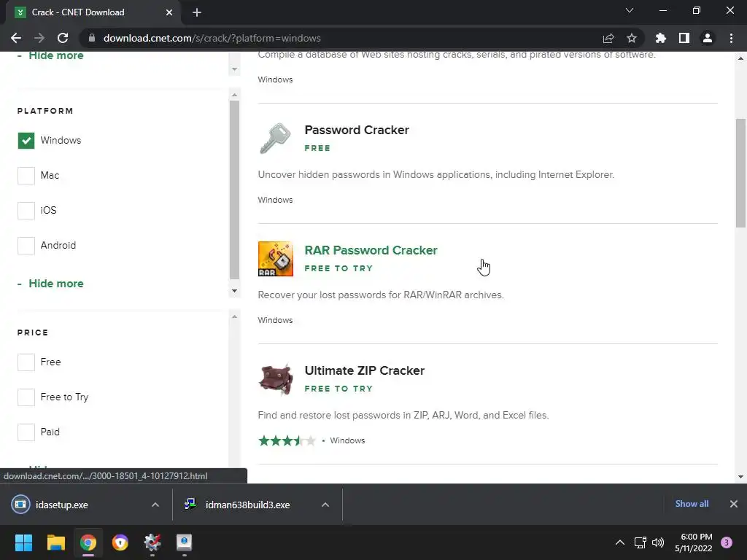
Task: Click the Ultimate ZIP Cracker star rating
Action: 287,440
